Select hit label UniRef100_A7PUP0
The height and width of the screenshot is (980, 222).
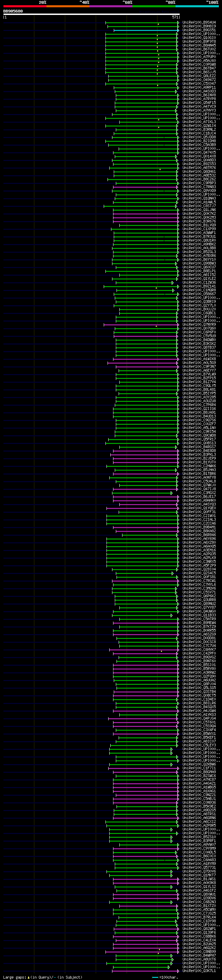point(199,57)
